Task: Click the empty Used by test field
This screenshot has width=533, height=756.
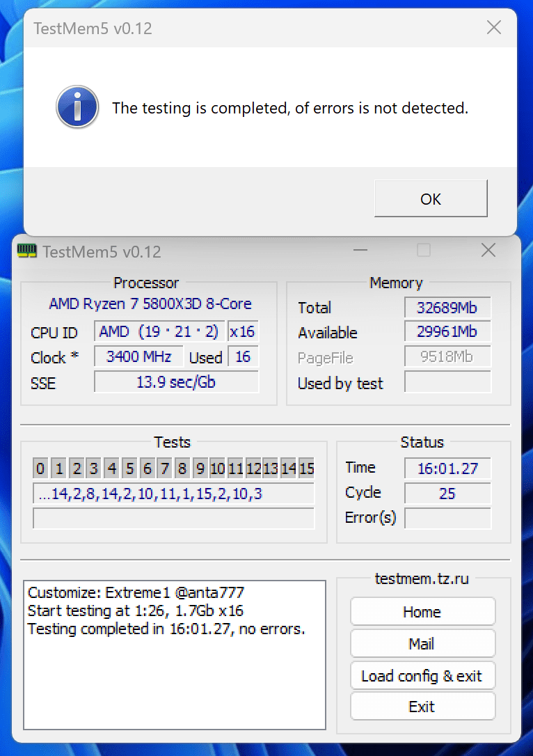Action: pos(447,382)
